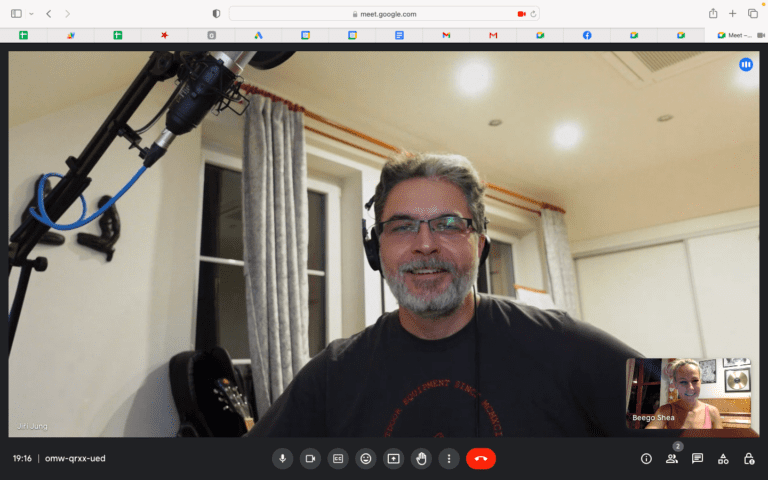Open meeting details info icon
Screen dimensions: 768x480
(x=646, y=458)
